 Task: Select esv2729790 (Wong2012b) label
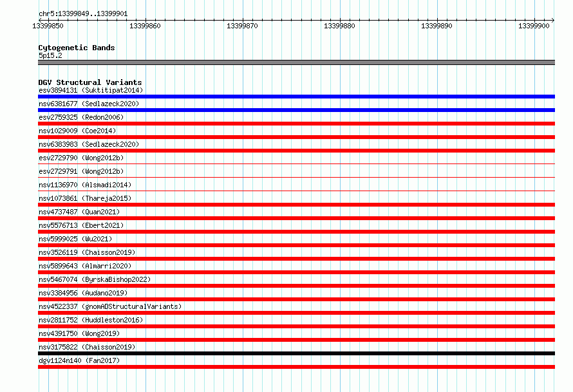coord(81,158)
